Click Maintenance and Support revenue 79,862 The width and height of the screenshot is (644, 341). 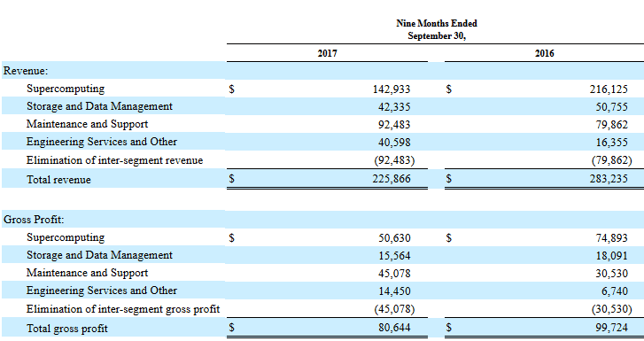[612, 125]
